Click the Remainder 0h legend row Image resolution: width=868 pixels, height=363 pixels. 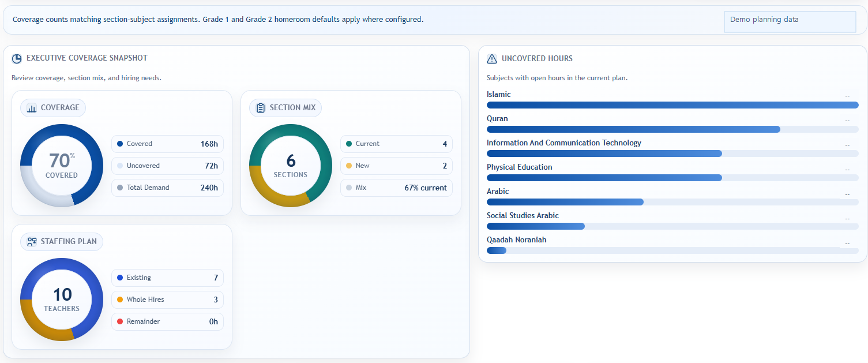pyautogui.click(x=167, y=321)
